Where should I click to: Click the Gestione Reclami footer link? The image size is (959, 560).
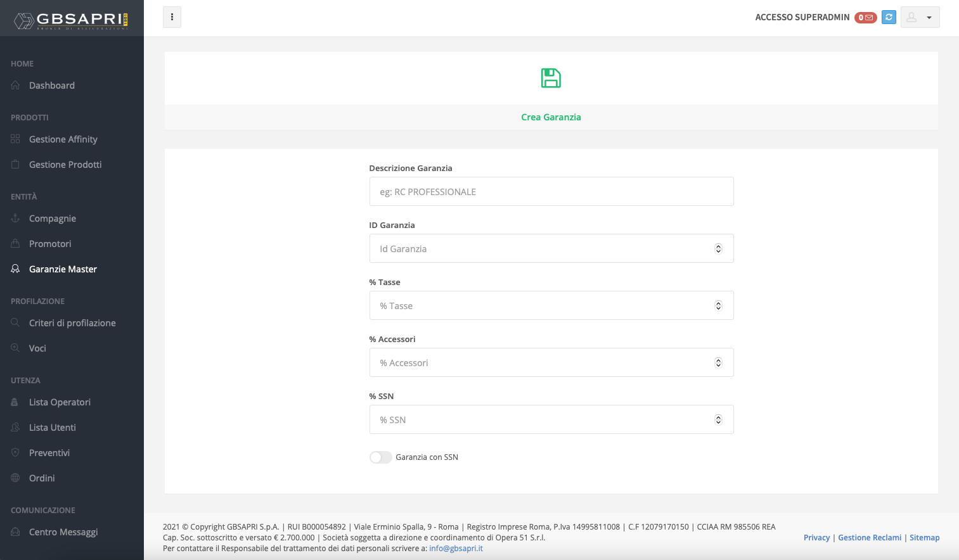pyautogui.click(x=869, y=537)
